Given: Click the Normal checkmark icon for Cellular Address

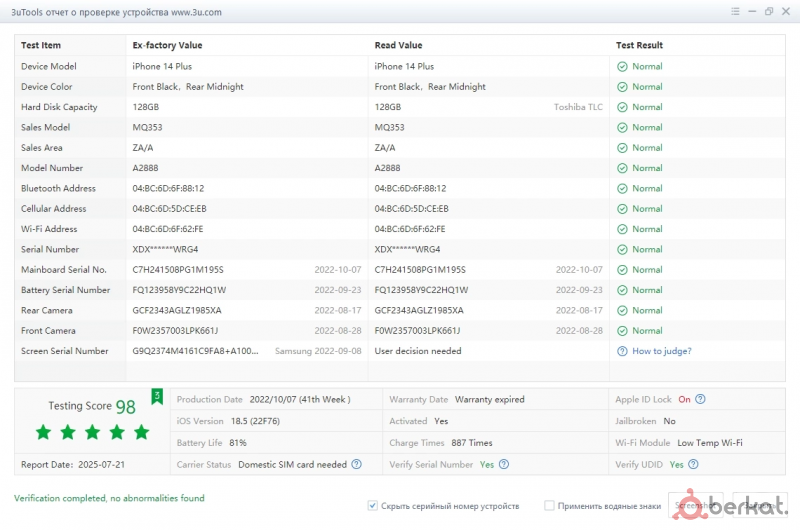Looking at the screenshot, I should point(622,209).
